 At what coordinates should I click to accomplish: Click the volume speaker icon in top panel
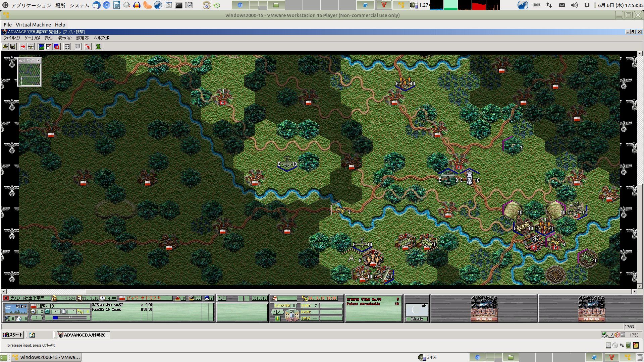[x=574, y=5]
